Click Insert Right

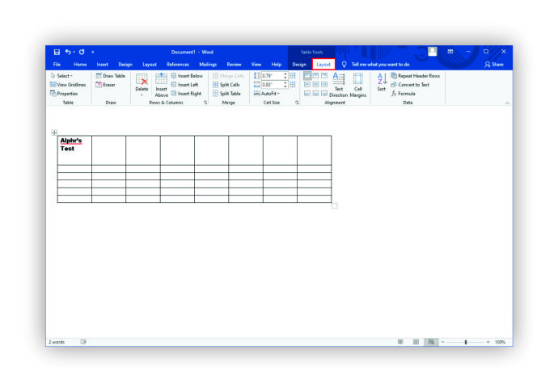pos(186,94)
